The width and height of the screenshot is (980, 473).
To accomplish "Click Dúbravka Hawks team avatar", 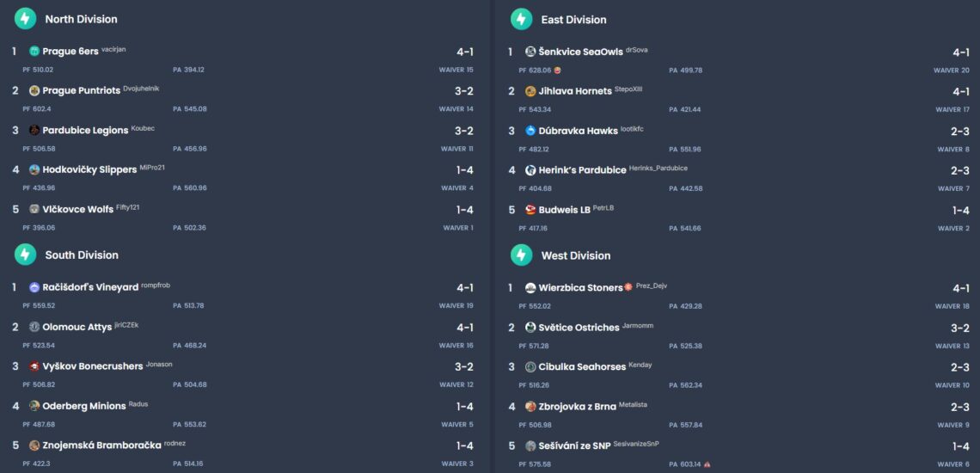I will click(530, 131).
